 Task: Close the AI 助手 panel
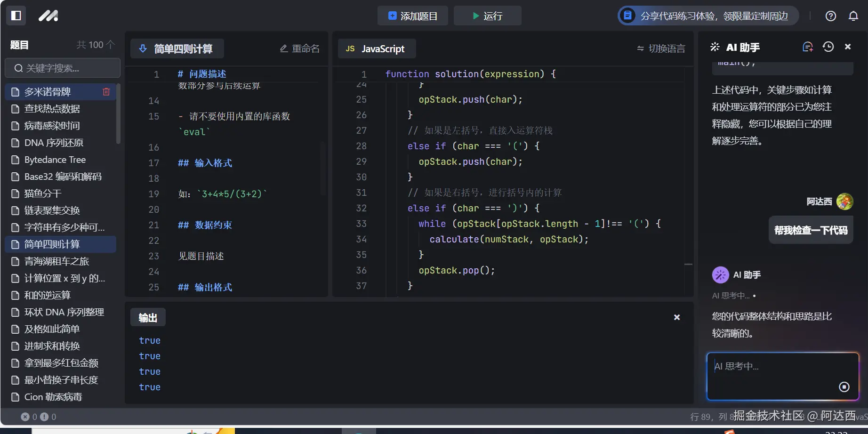click(848, 47)
